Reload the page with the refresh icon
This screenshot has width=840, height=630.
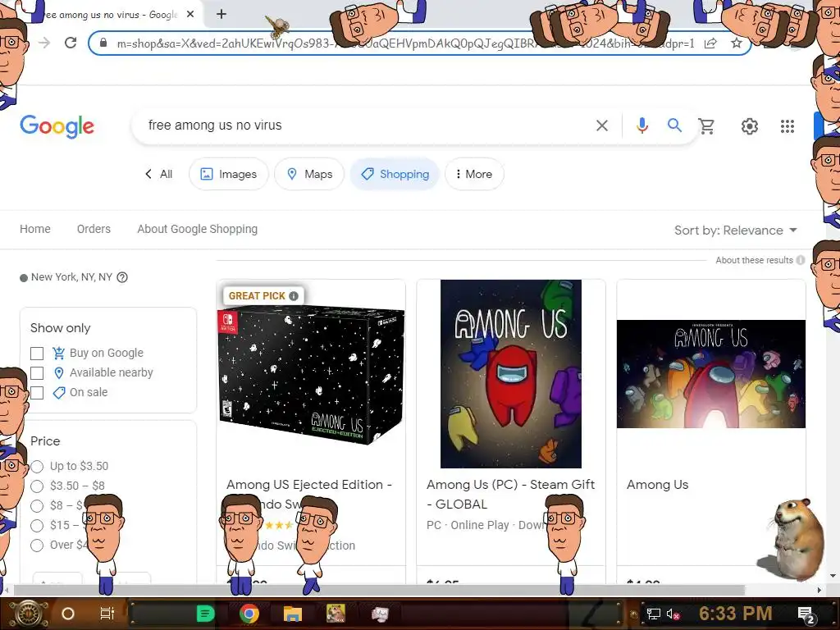tap(71, 43)
